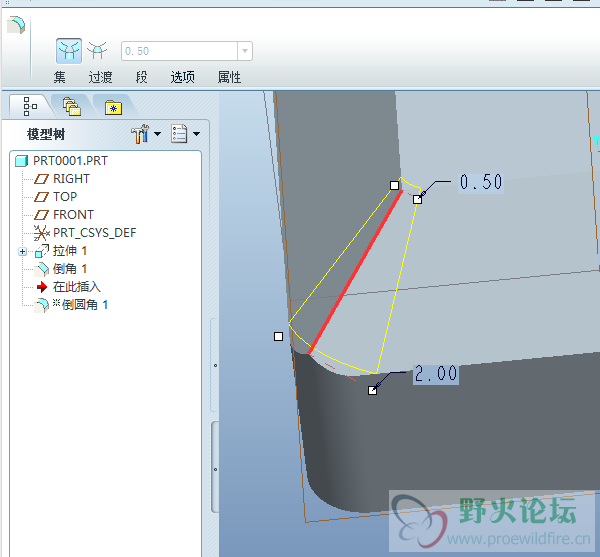Click the radius value field showing 0.50
The width and height of the screenshot is (600, 557).
179,51
